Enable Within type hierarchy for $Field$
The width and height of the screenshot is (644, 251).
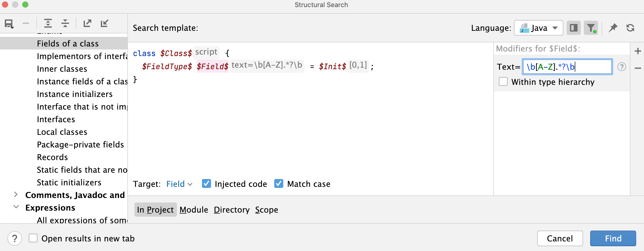(x=503, y=82)
